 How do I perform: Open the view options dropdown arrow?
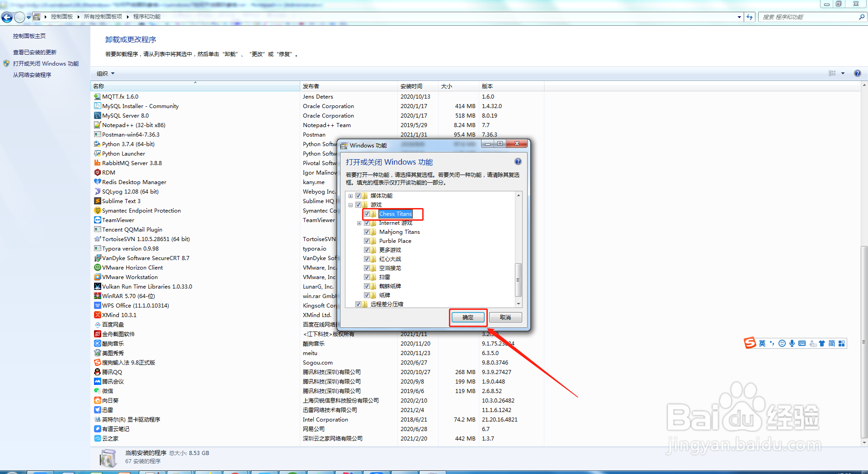click(843, 73)
